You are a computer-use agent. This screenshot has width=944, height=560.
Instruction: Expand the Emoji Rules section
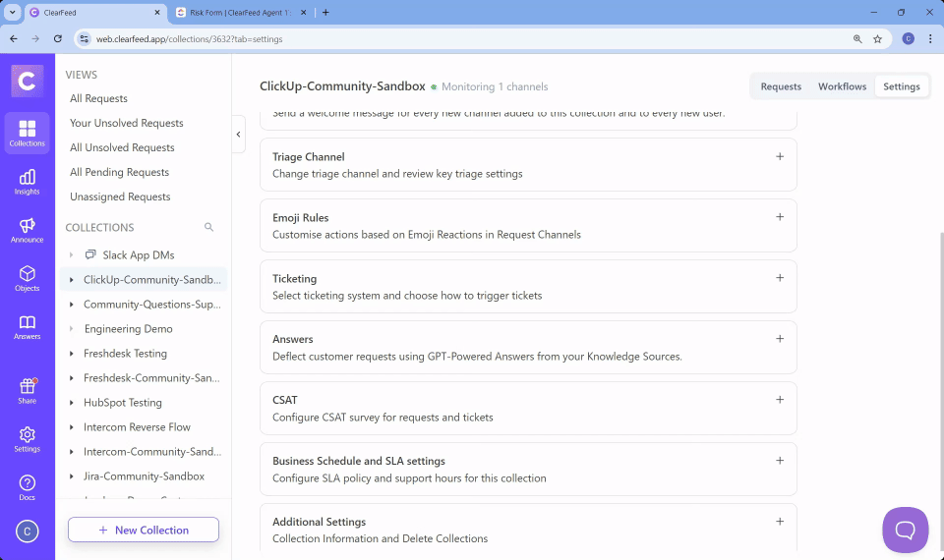(780, 217)
